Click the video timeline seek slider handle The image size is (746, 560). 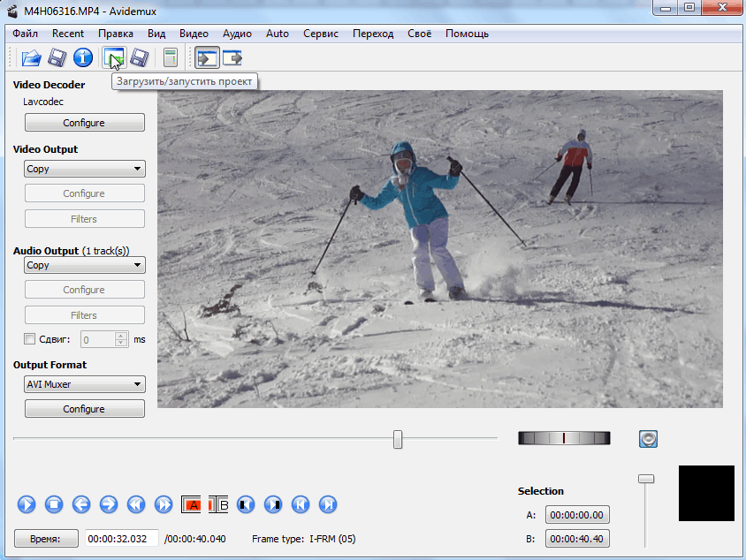pos(398,439)
